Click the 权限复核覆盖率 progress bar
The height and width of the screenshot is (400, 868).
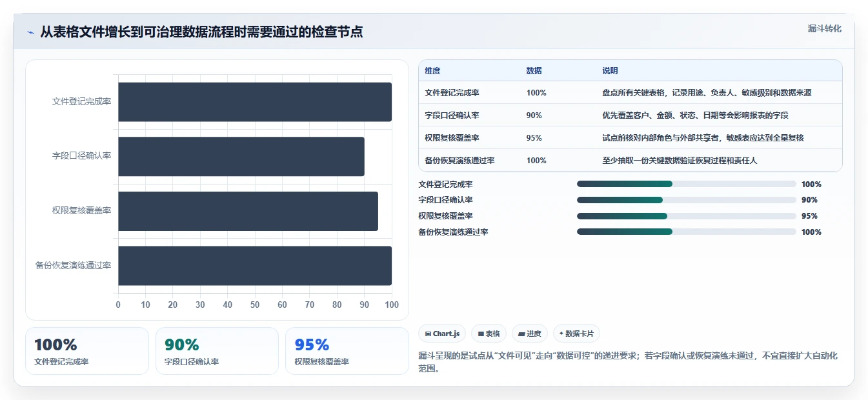tap(687, 216)
